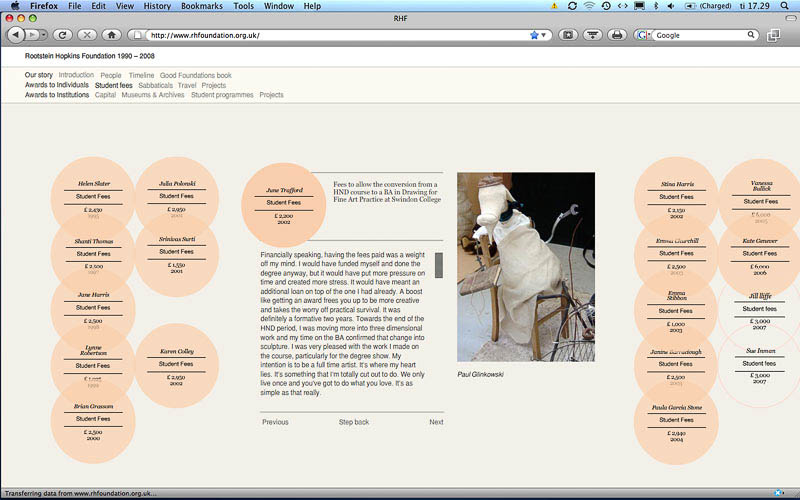Select the Student fees section
Viewport: 800px width, 500px height.
click(114, 85)
